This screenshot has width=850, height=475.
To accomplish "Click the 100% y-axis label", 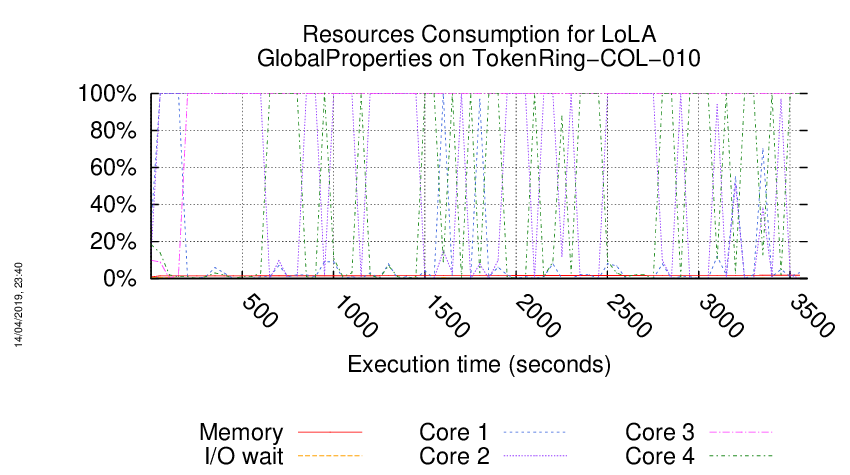I will tap(107, 93).
